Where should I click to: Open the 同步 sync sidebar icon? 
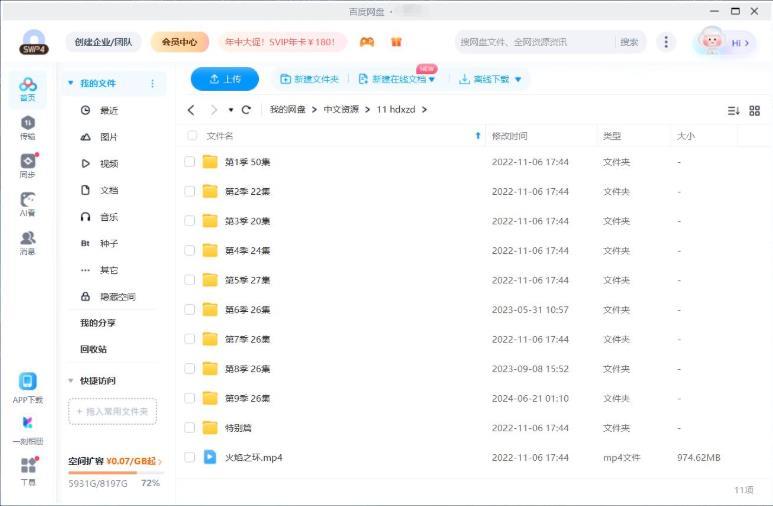pyautogui.click(x=28, y=166)
